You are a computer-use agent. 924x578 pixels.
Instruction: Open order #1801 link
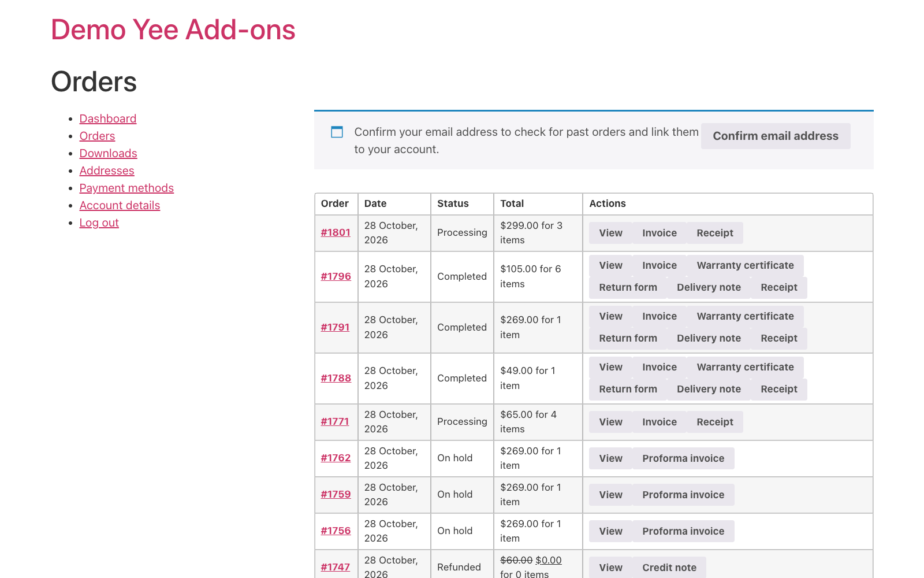click(x=336, y=232)
